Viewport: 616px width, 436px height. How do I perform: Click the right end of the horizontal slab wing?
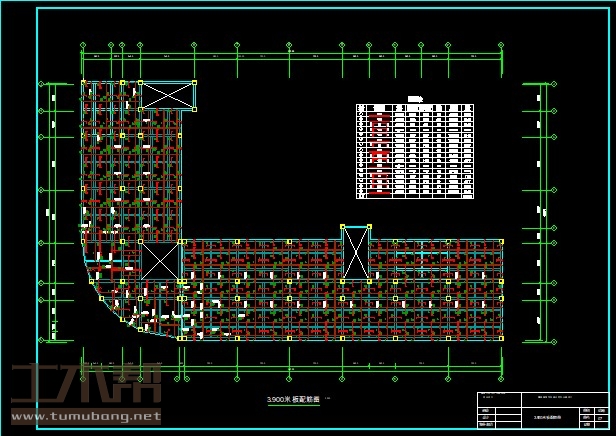pos(499,290)
